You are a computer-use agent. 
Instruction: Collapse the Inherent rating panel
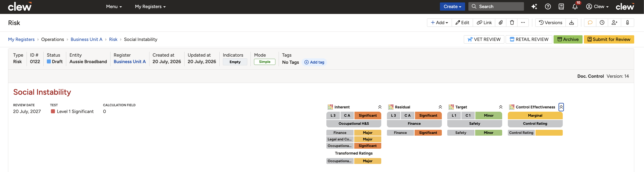click(380, 107)
